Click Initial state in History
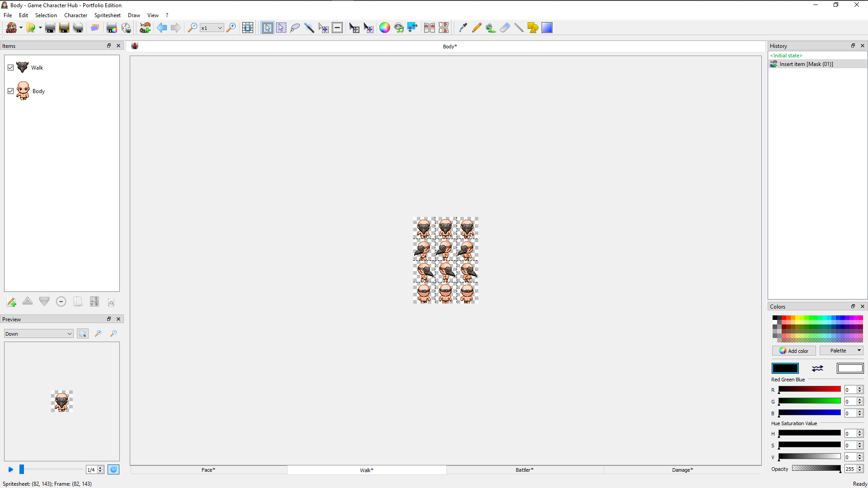Image resolution: width=868 pixels, height=488 pixels. [x=786, y=56]
